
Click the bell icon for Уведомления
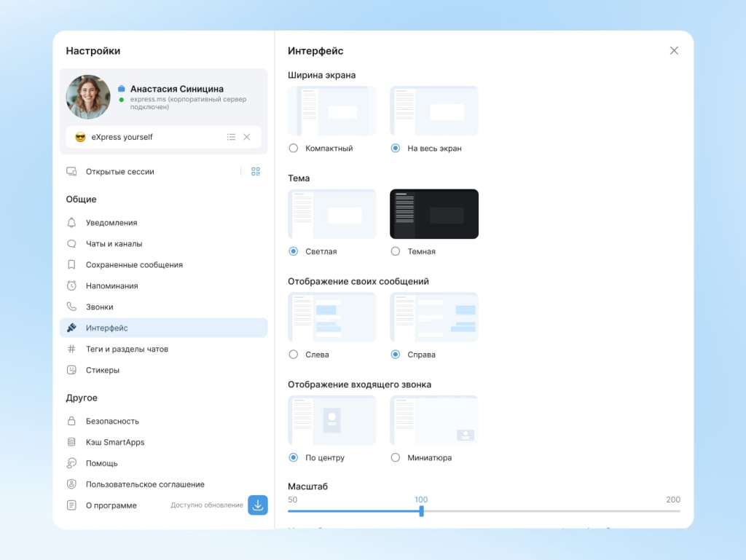[71, 223]
